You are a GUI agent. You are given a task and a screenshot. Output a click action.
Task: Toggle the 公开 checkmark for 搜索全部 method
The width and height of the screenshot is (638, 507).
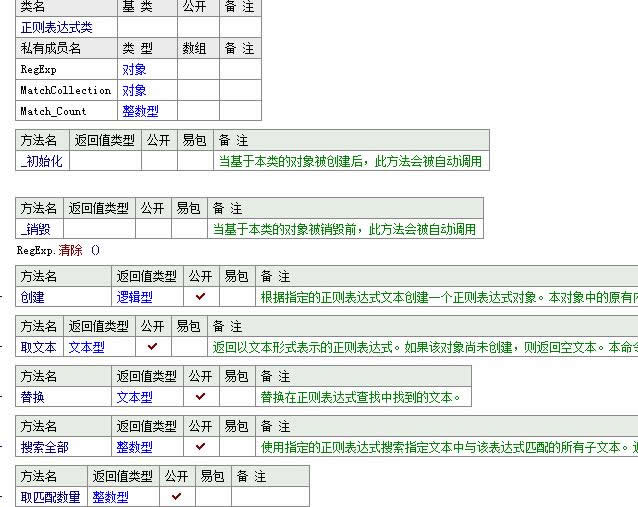pos(201,447)
